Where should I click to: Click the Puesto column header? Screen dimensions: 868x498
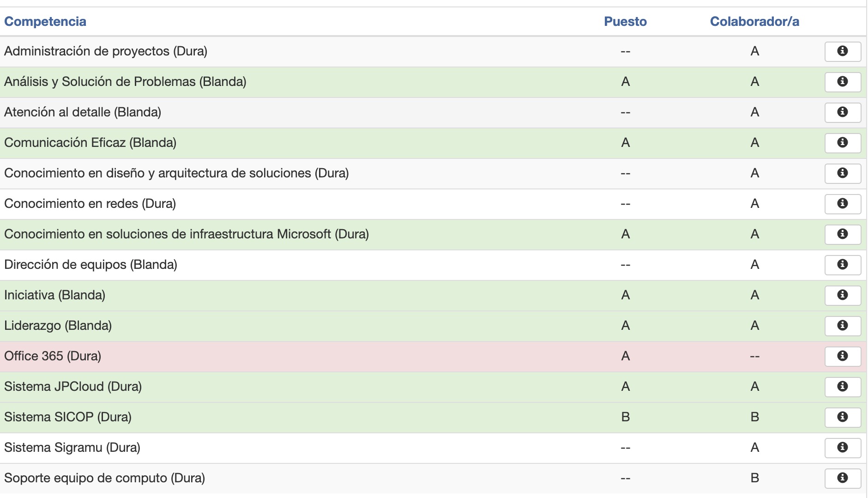coord(625,22)
